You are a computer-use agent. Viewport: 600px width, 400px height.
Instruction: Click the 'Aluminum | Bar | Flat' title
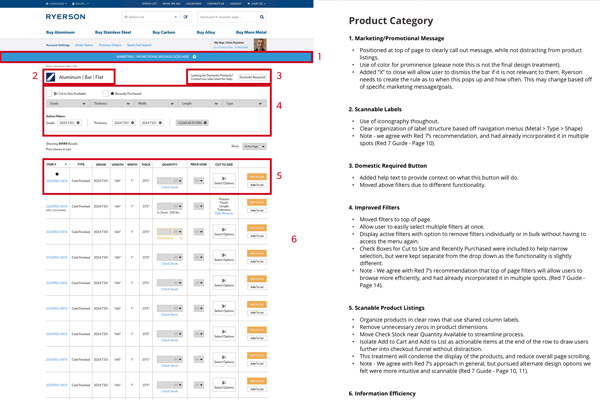pyautogui.click(x=81, y=77)
